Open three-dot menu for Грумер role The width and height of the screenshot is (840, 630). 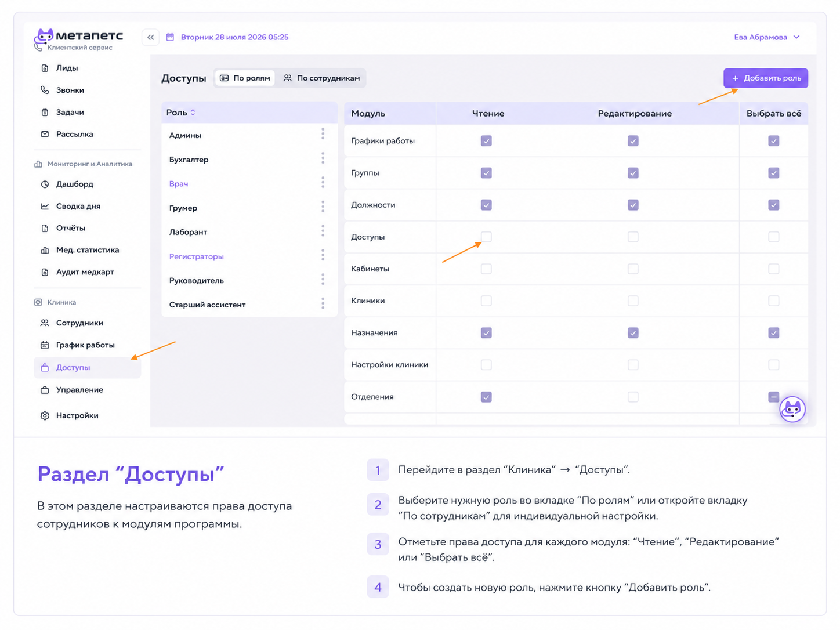click(x=323, y=207)
